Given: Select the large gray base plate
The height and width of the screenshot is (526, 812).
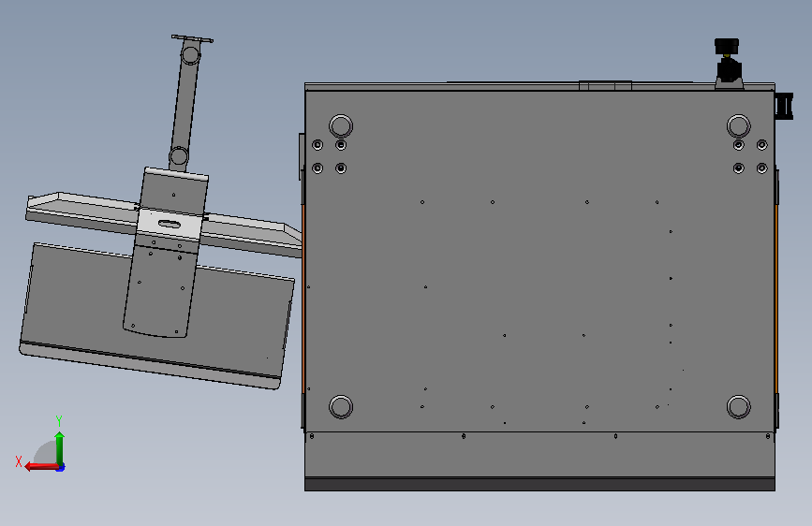Looking at the screenshot, I should point(539,259).
